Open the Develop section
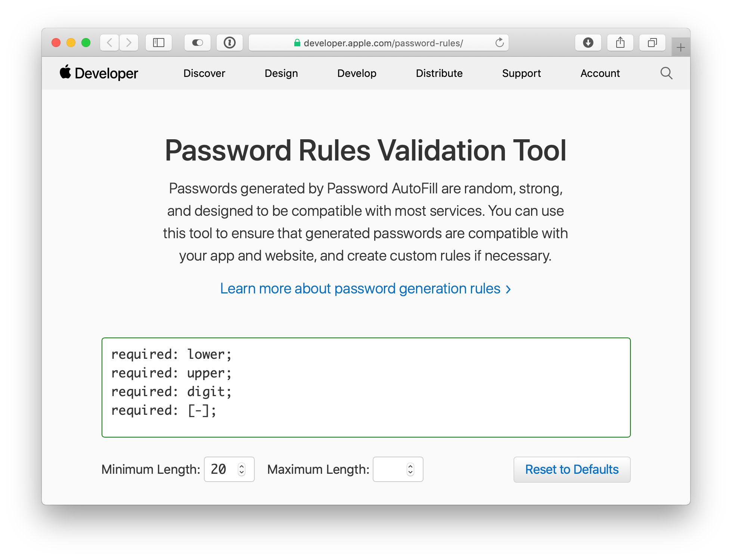Image resolution: width=732 pixels, height=560 pixels. click(357, 73)
